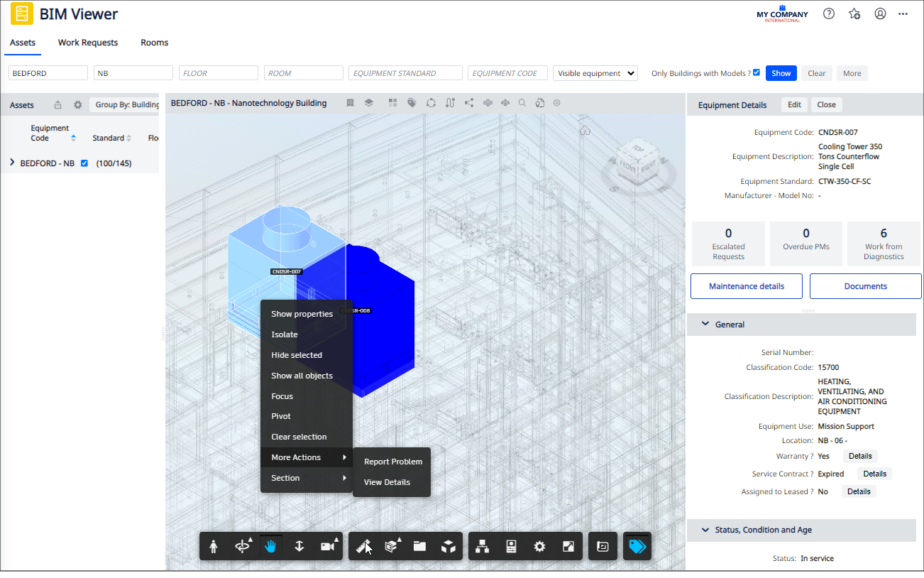Select Report Problem from the context menu
Screen dimensions: 924x578
(392, 461)
